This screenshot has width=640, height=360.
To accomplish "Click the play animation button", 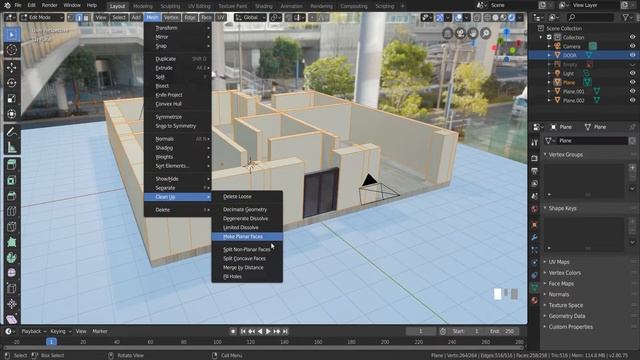I will (x=268, y=331).
